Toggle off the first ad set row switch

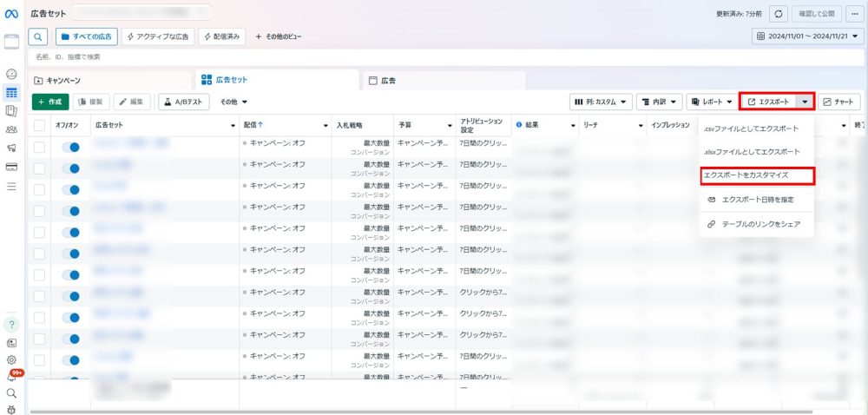(71, 148)
